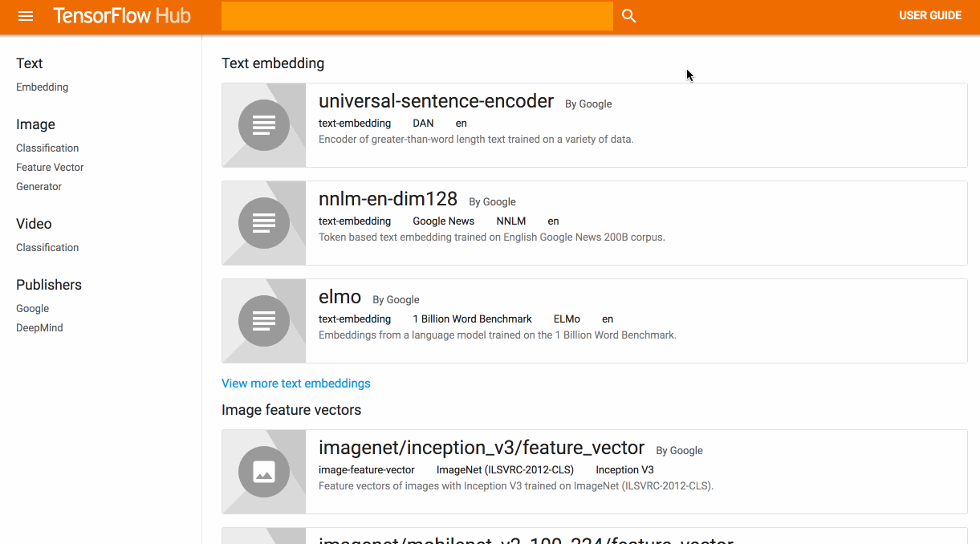Click the Video heading in the sidebar
980x544 pixels.
[34, 224]
